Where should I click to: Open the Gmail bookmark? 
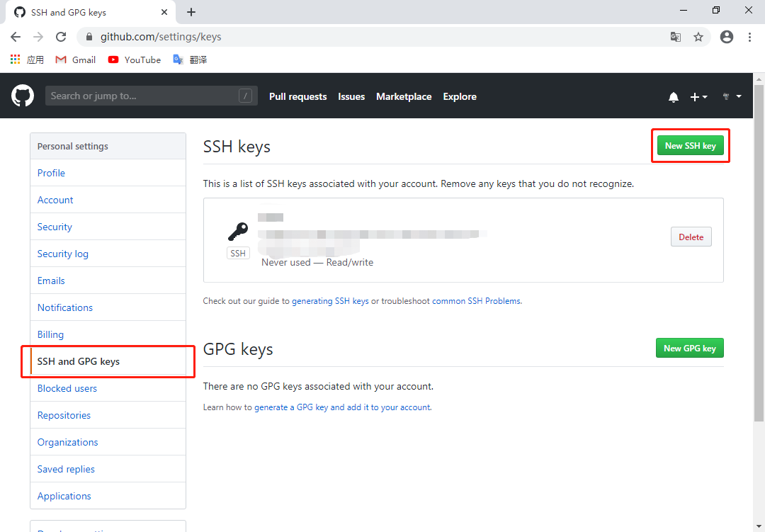(x=76, y=60)
